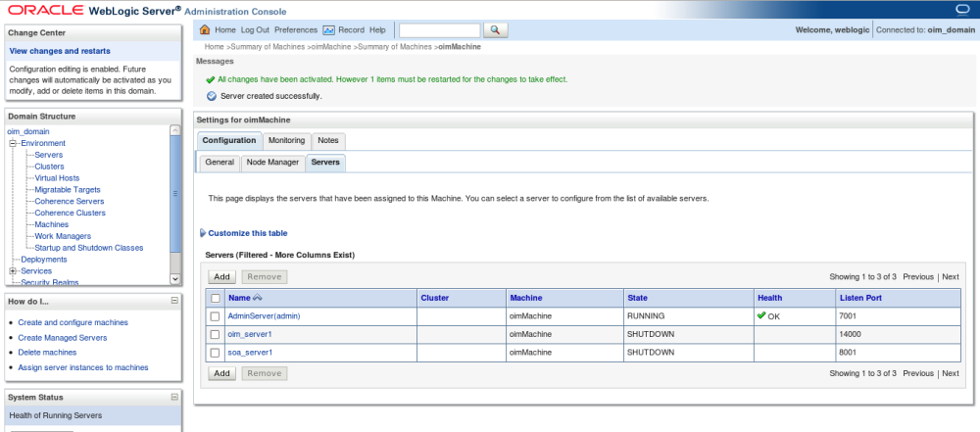Click Record in the toolbar

pos(351,30)
